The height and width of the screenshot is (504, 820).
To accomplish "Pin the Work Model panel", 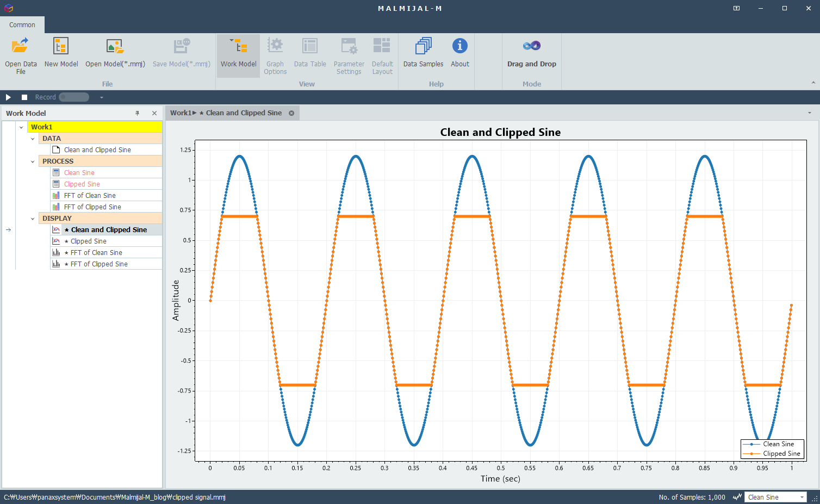I will point(138,113).
